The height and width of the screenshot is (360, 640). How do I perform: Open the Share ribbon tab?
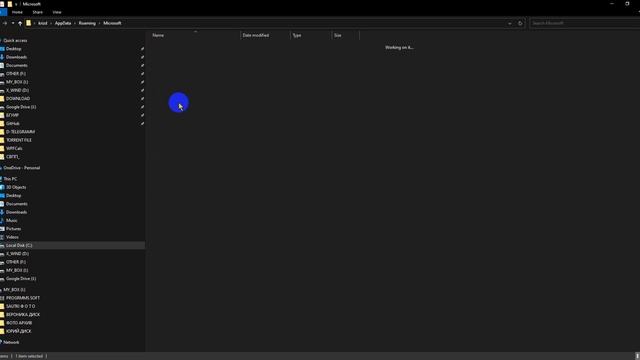(x=37, y=12)
